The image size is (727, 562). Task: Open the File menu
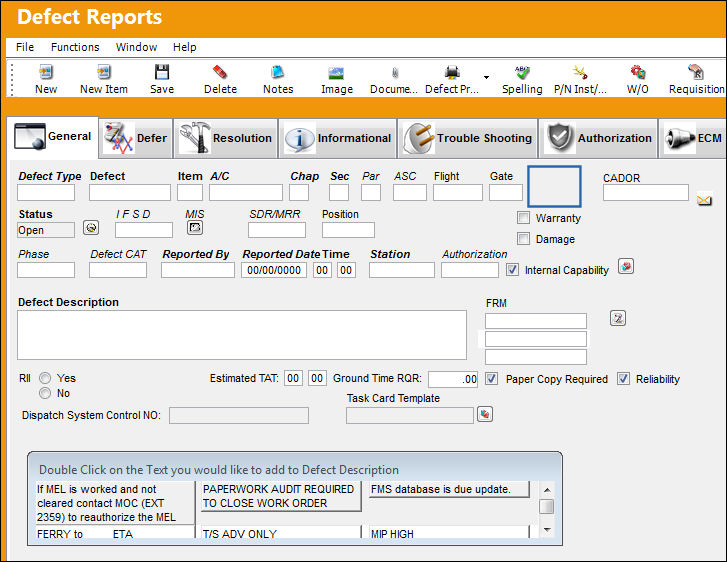[25, 47]
